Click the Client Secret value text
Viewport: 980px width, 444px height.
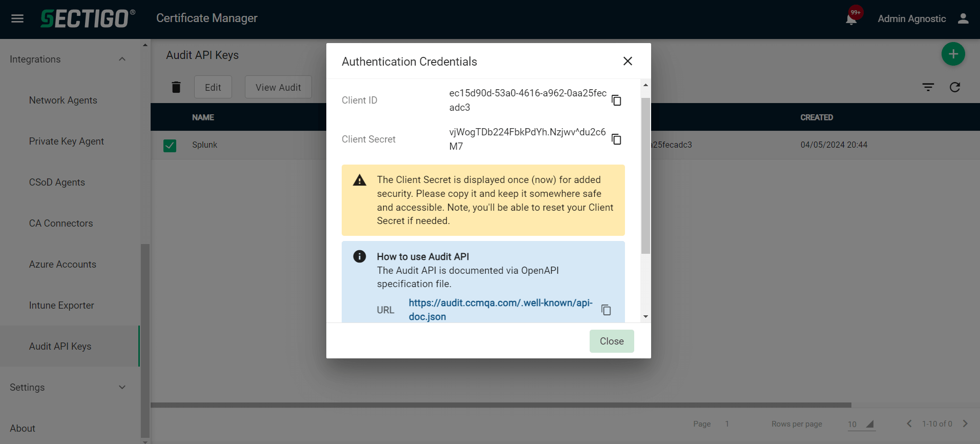[528, 139]
